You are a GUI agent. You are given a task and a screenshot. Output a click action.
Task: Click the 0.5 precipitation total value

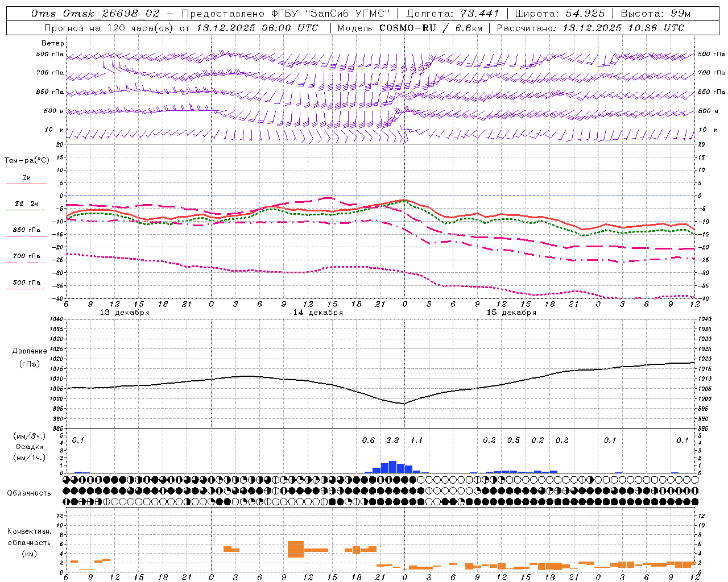point(514,440)
